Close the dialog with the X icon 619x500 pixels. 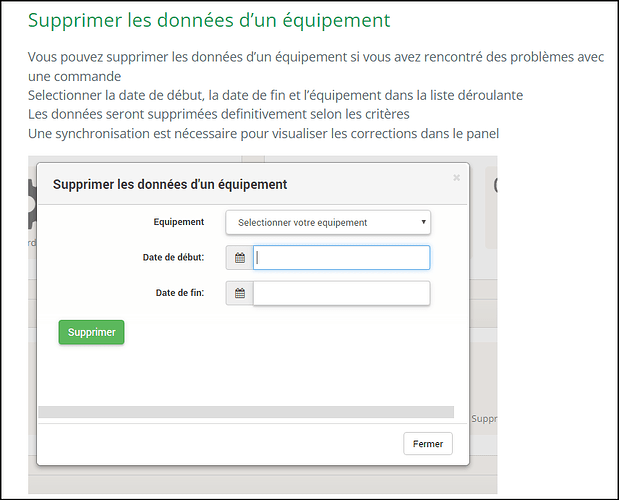[x=456, y=178]
